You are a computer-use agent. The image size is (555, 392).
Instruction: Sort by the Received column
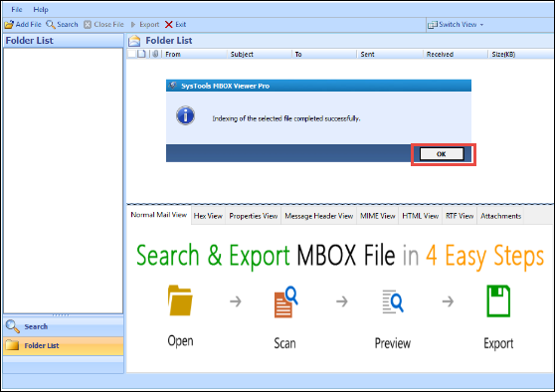pos(456,54)
